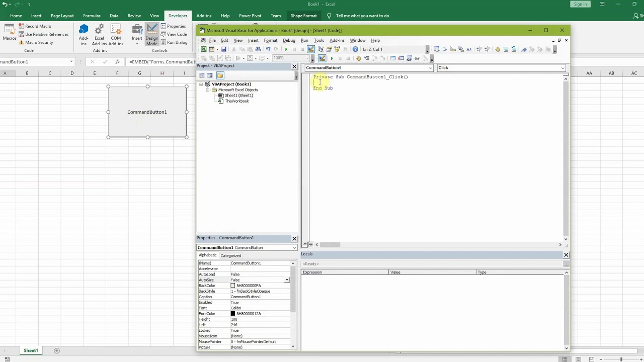This screenshot has height=362, width=644.
Task: Open Properties Window icon in VBA toolbar
Action: tap(329, 49)
